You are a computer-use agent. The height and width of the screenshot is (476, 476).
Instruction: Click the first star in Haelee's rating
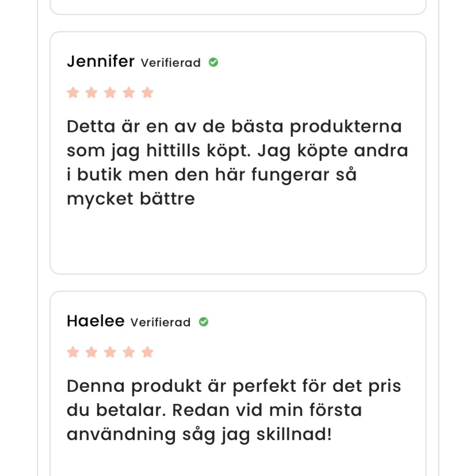[x=73, y=352]
